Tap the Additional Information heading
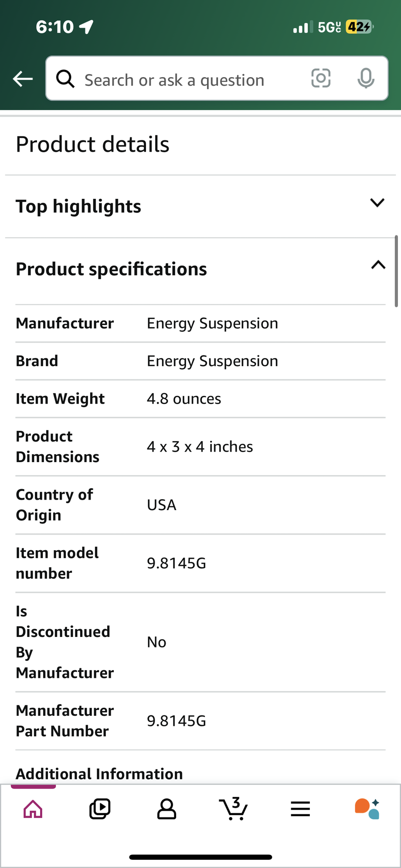401x868 pixels. coord(99,774)
